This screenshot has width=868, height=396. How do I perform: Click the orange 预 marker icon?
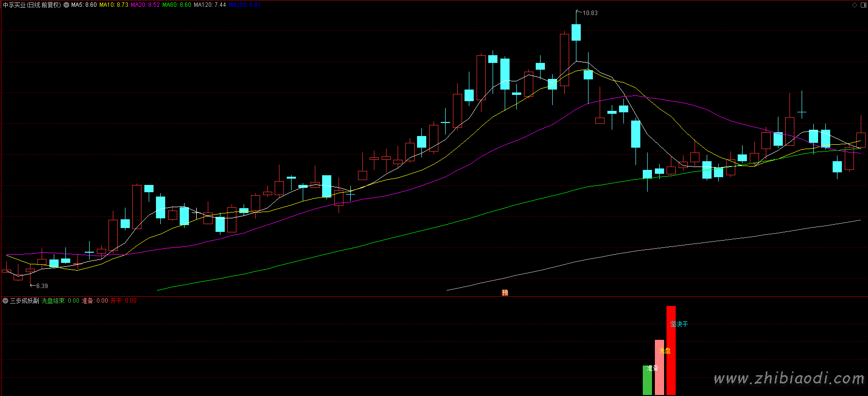tap(505, 292)
